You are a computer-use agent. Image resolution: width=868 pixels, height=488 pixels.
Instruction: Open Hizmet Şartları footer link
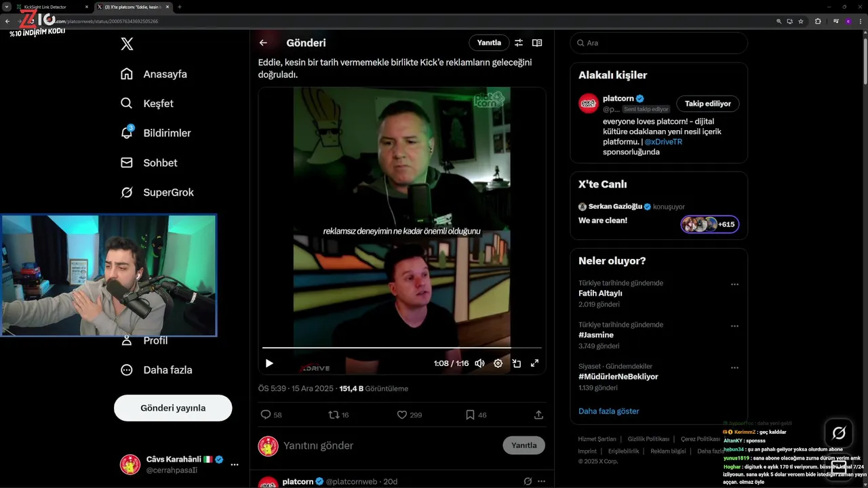click(597, 439)
